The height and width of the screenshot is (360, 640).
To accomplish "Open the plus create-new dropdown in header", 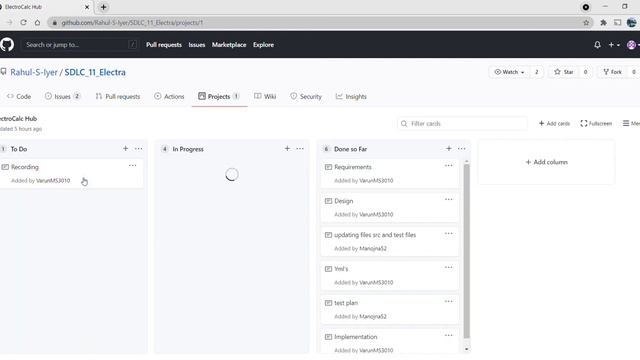I will 614,45.
